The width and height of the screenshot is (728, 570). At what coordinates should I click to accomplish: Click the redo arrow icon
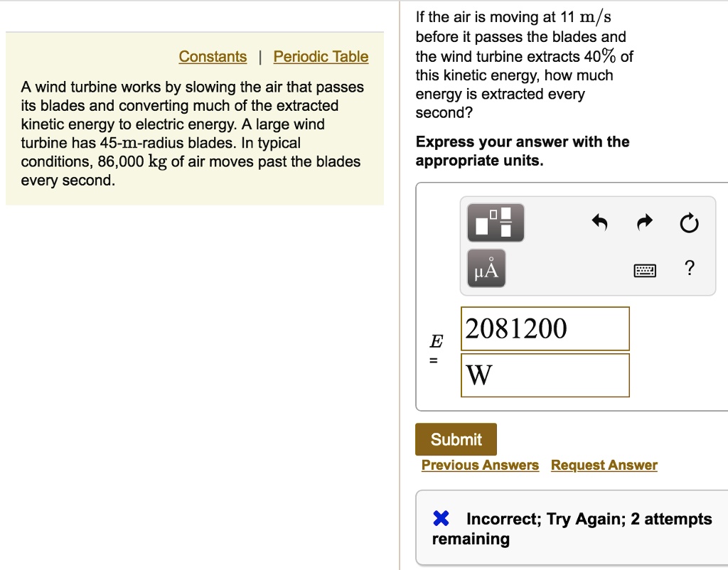pyautogui.click(x=644, y=222)
